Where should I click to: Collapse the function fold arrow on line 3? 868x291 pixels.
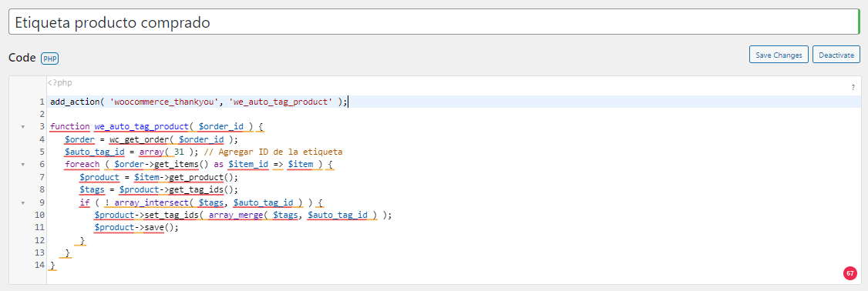[x=22, y=127]
